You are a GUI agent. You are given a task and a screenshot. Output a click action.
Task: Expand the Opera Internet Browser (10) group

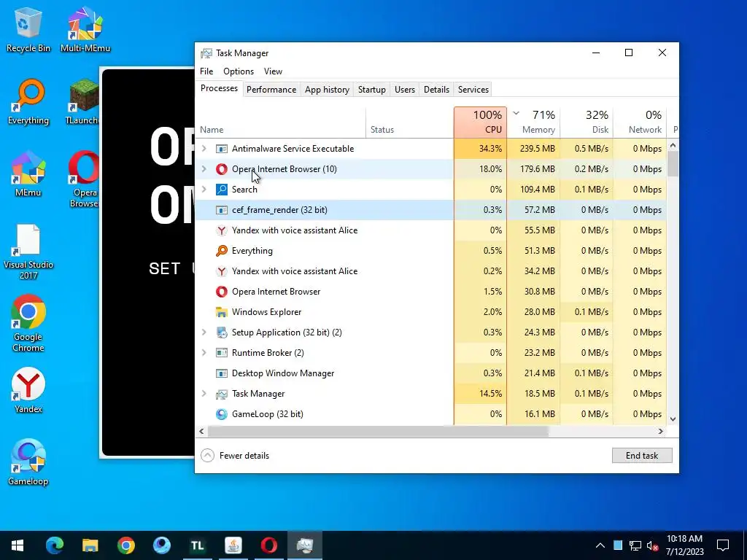(204, 169)
